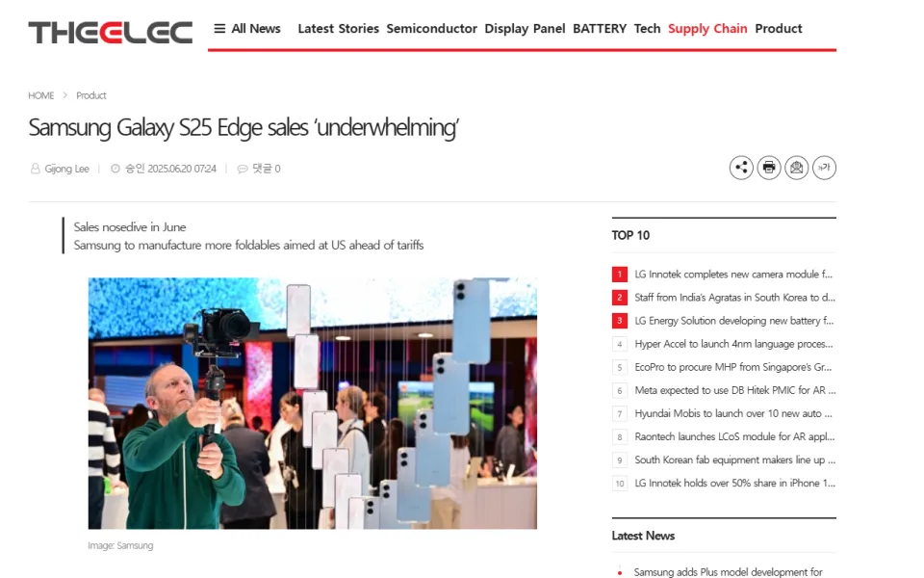924x578 pixels.
Task: Go to the Semiconductor section
Action: pyautogui.click(x=431, y=29)
